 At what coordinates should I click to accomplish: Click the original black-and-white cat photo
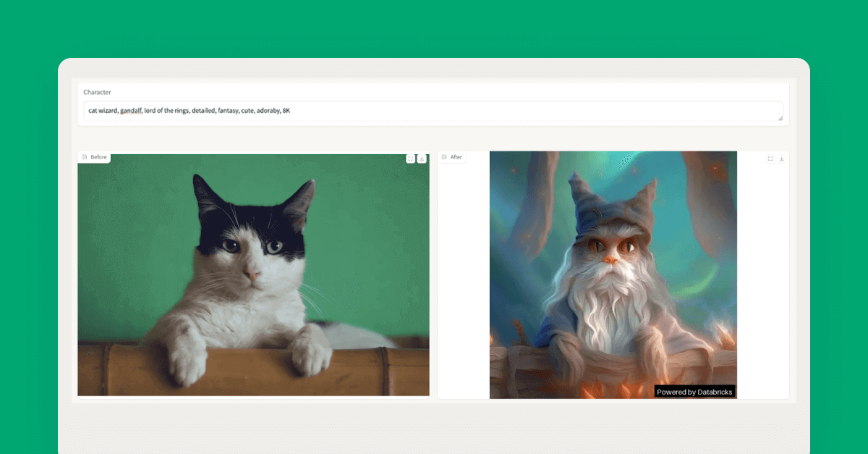click(x=253, y=275)
